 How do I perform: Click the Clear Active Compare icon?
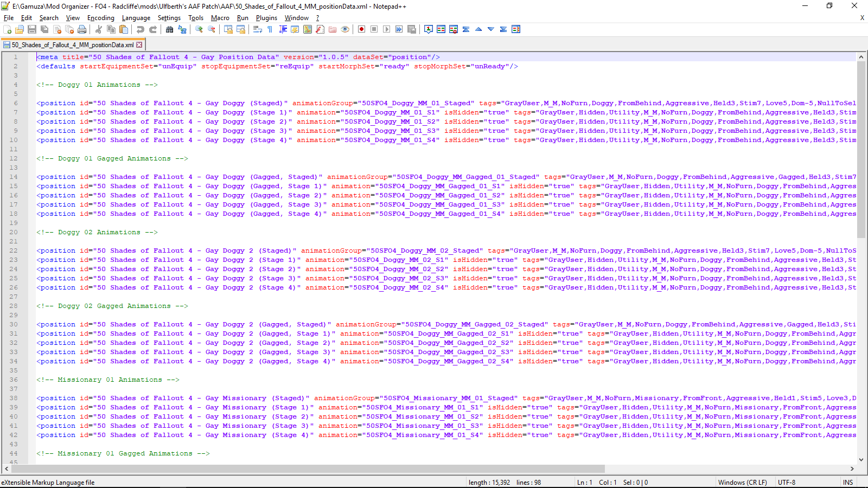(454, 29)
